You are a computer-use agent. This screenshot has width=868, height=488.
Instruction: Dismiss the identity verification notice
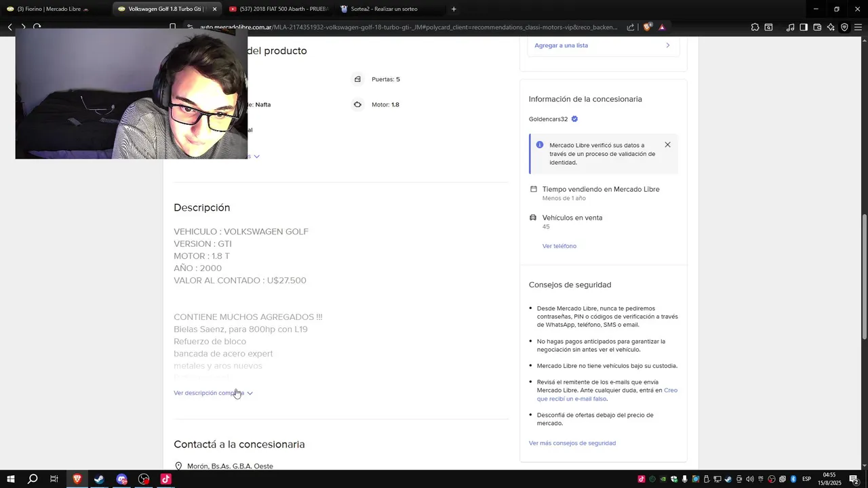(x=667, y=145)
